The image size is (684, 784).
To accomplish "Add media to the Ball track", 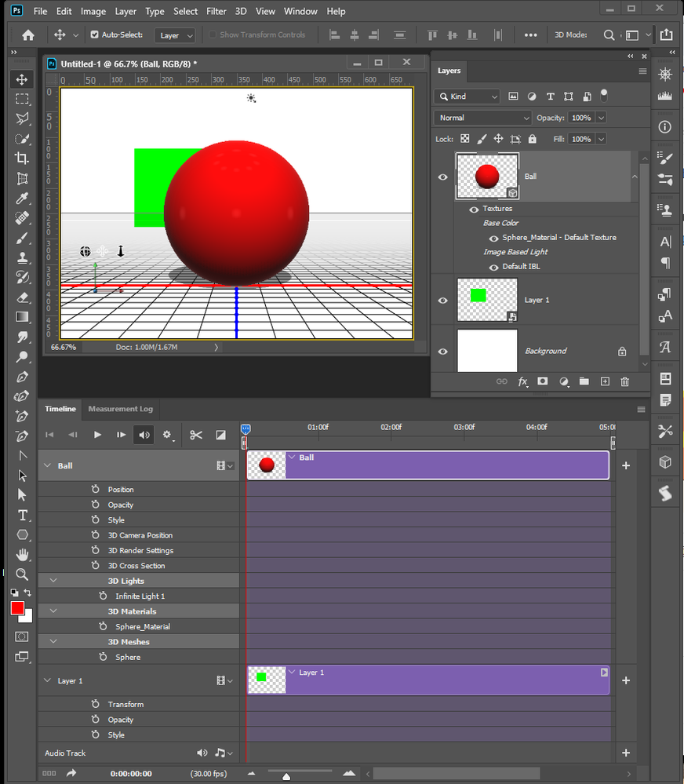I will point(625,465).
